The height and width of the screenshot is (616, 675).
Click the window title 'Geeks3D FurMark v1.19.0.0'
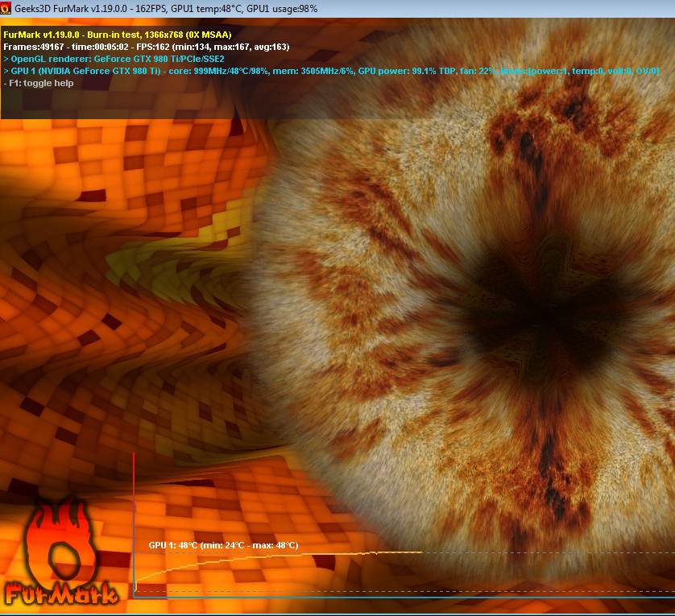click(71, 9)
